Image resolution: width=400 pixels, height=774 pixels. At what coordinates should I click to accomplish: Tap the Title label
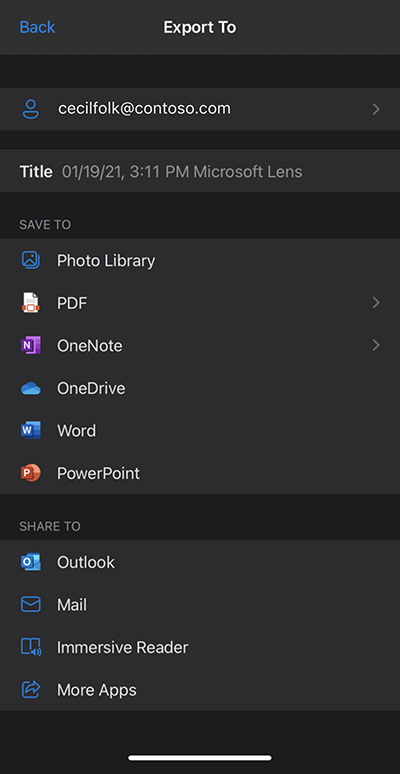pos(36,172)
